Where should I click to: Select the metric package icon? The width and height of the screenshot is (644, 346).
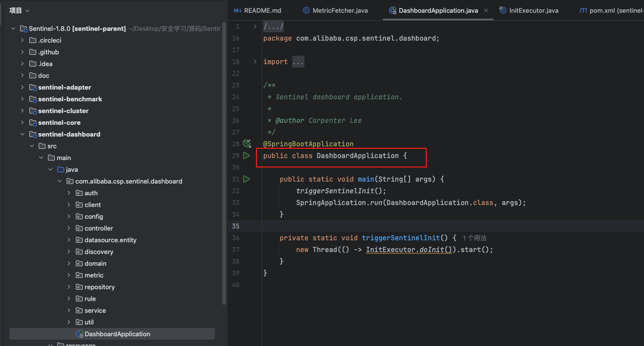point(79,276)
